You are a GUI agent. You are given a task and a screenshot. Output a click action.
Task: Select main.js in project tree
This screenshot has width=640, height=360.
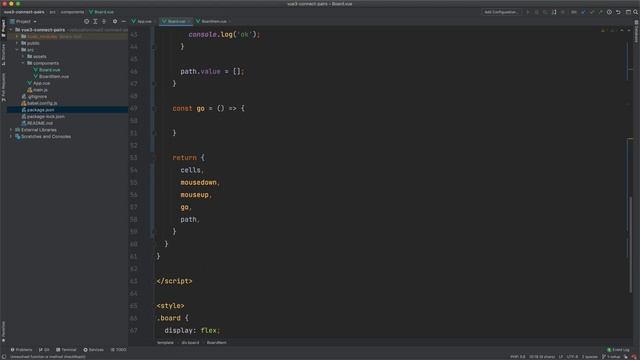click(x=38, y=90)
